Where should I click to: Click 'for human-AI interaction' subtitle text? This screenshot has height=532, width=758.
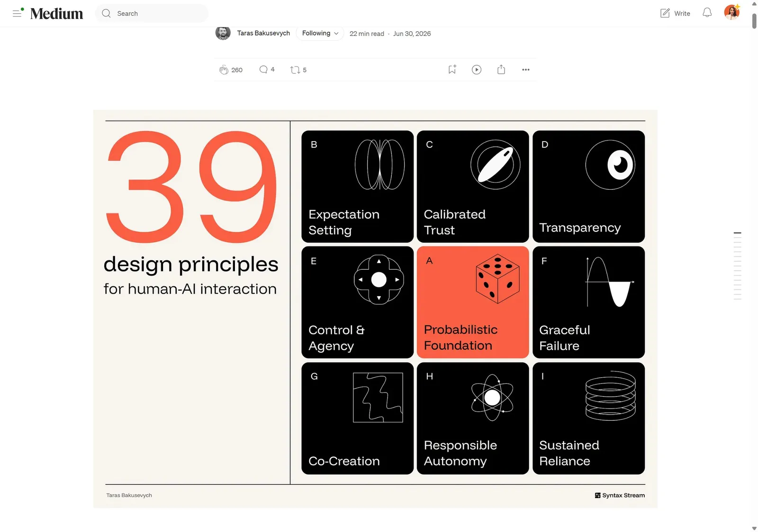click(190, 289)
